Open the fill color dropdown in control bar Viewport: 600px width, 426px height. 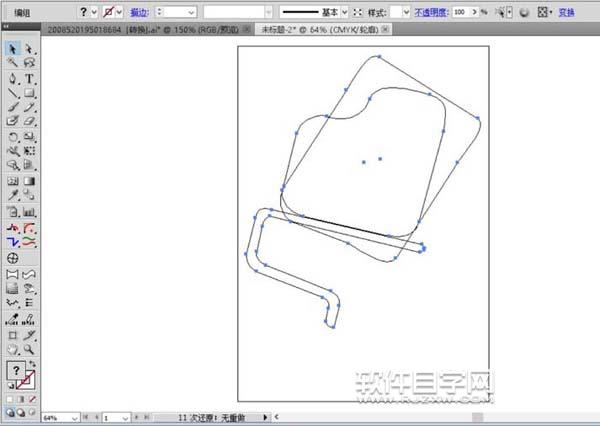click(x=94, y=12)
